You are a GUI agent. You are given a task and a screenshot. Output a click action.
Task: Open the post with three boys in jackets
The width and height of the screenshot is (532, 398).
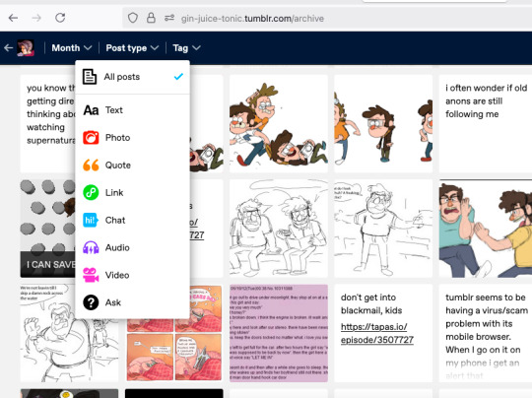[x=383, y=124]
